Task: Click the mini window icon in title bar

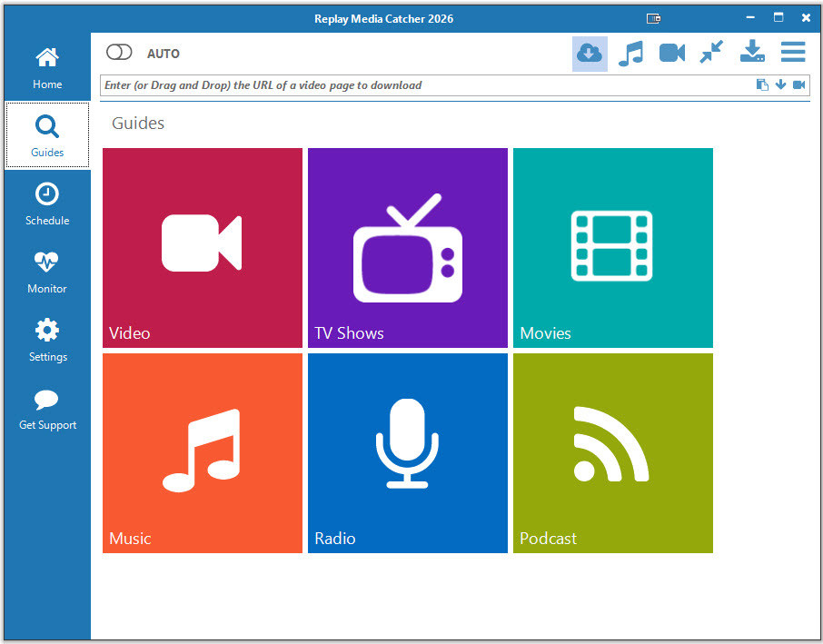Action: [x=653, y=18]
